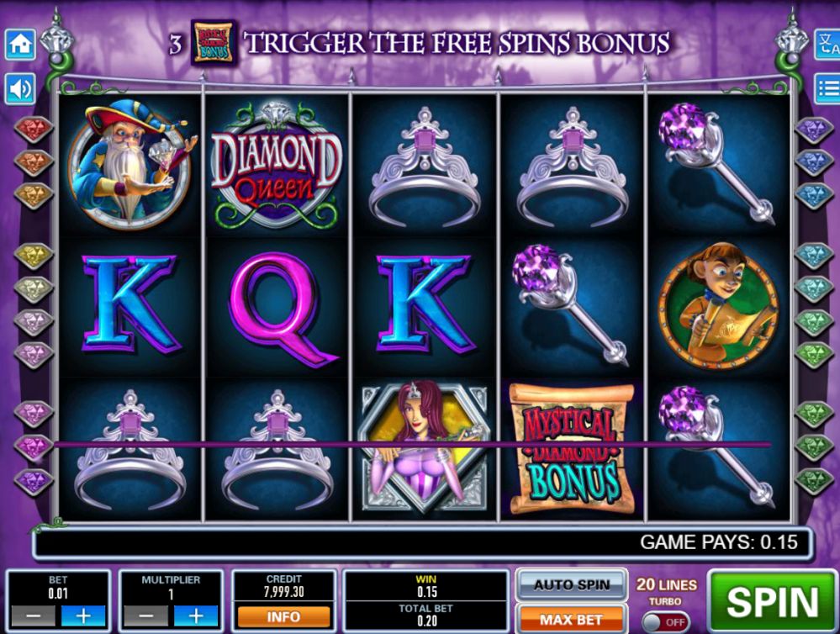
Task: Click the Max Bet button
Action: click(x=571, y=620)
